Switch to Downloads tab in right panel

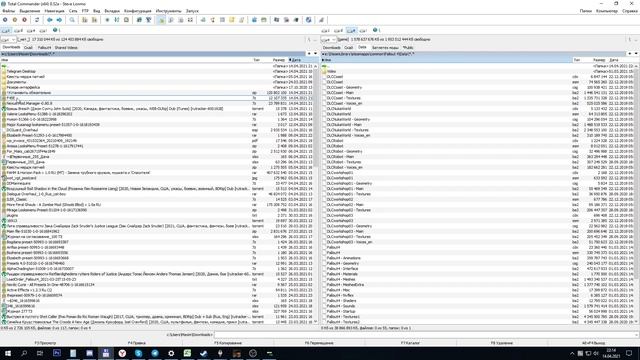tap(331, 48)
